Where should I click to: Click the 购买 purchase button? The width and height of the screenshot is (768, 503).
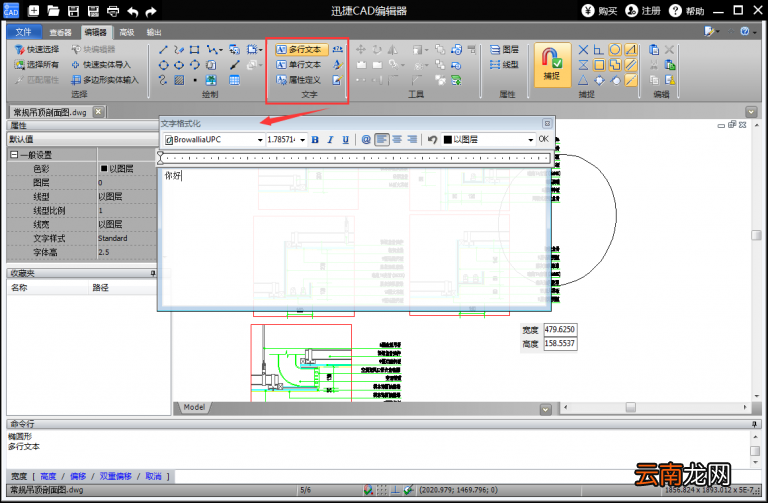(600, 11)
